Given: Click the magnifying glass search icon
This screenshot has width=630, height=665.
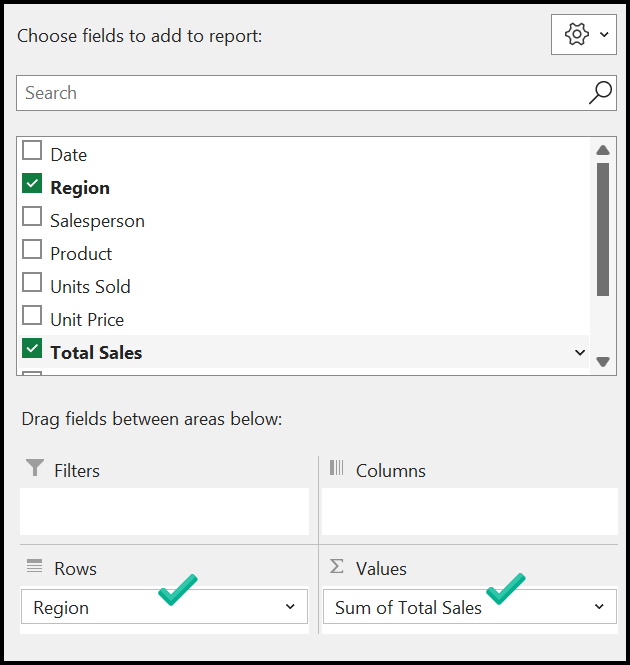Looking at the screenshot, I should [600, 93].
